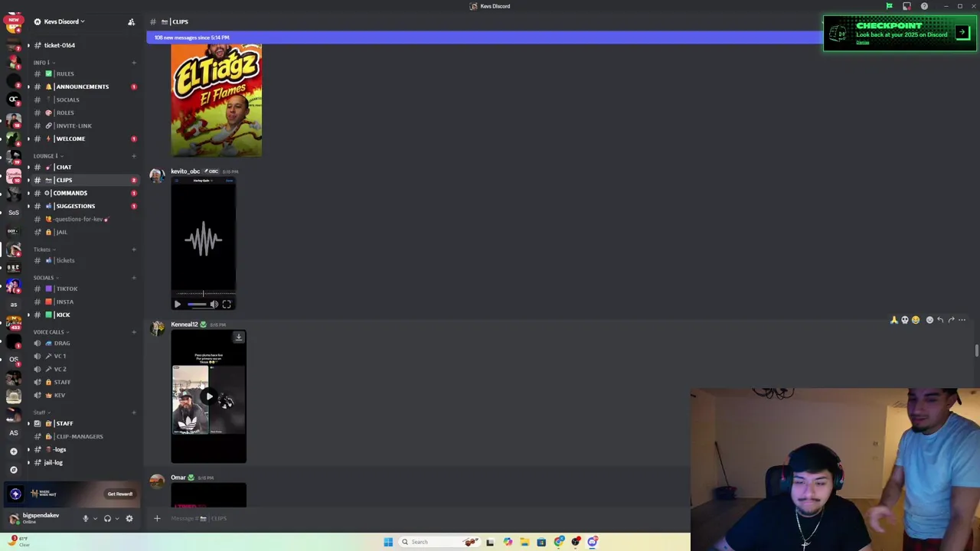Viewport: 980px width, 551px height.
Task: Collapse the Staff category
Action: tap(42, 412)
